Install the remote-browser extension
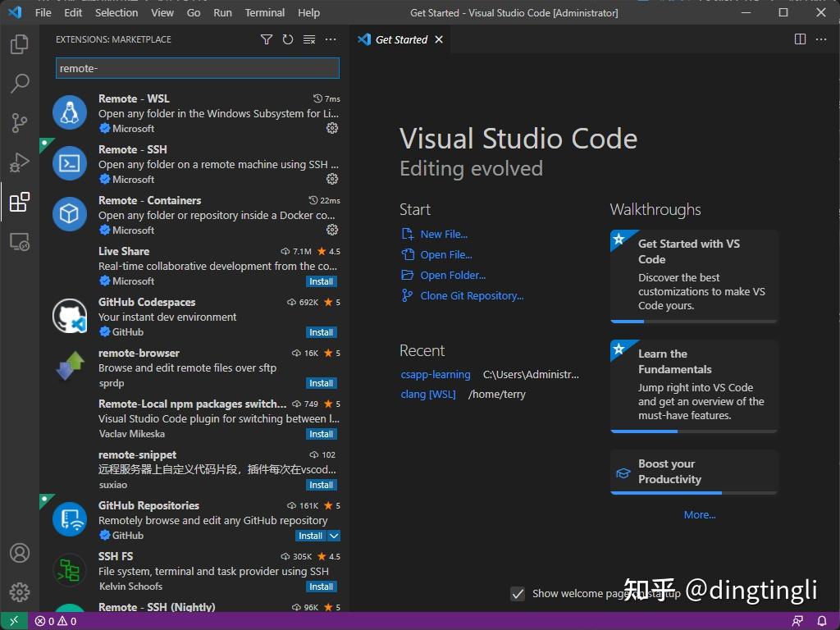 [x=322, y=383]
